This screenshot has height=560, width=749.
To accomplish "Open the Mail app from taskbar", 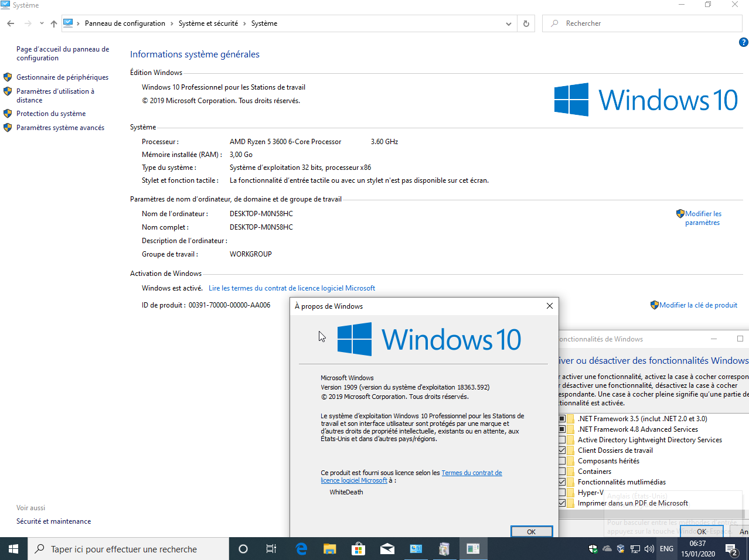I will tap(387, 549).
